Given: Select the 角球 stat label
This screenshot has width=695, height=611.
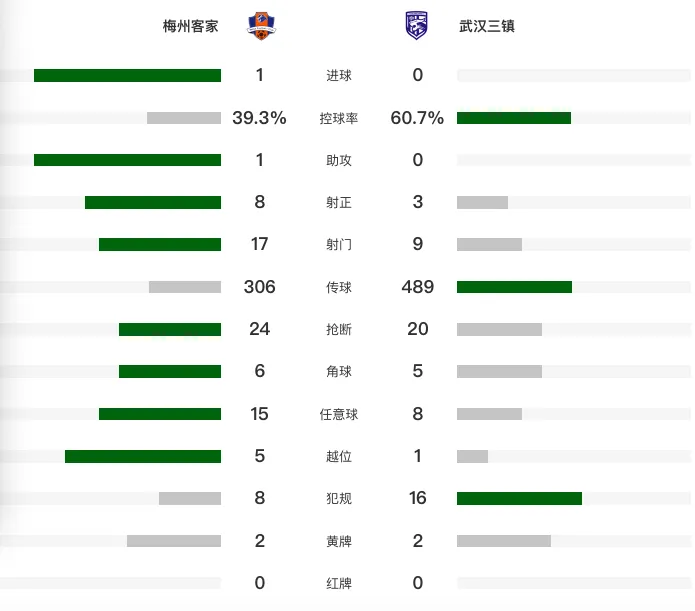Looking at the screenshot, I should pos(339,371).
